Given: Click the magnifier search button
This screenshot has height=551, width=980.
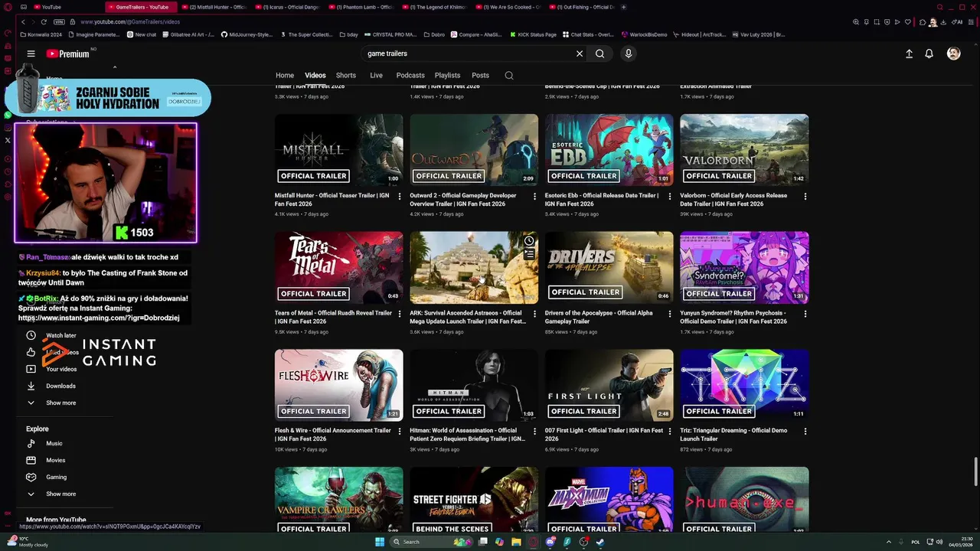Looking at the screenshot, I should click(599, 54).
